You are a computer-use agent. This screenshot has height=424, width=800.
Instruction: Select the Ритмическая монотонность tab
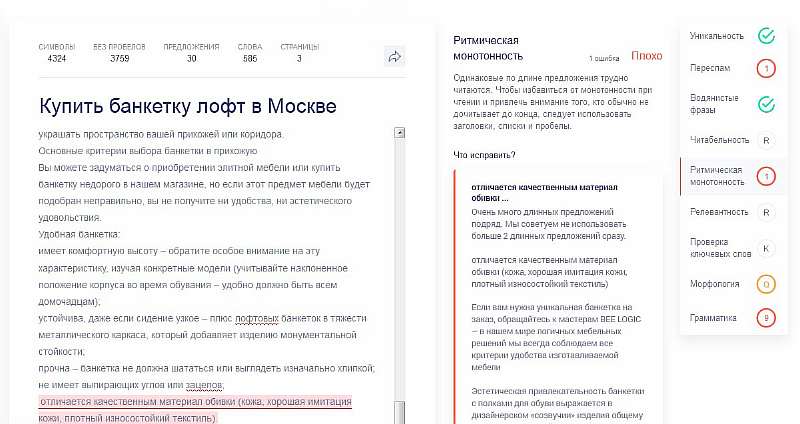(734, 176)
